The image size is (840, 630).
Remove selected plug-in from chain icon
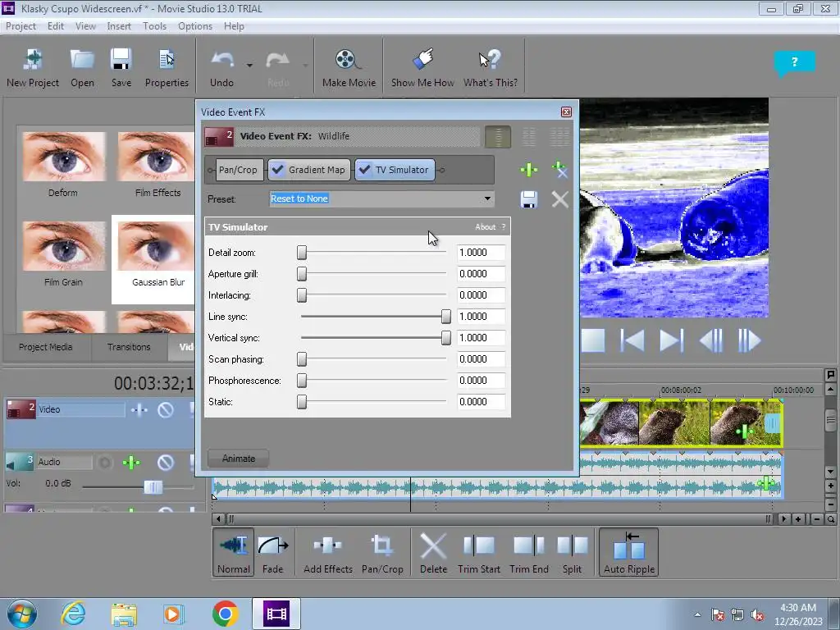pyautogui.click(x=559, y=170)
